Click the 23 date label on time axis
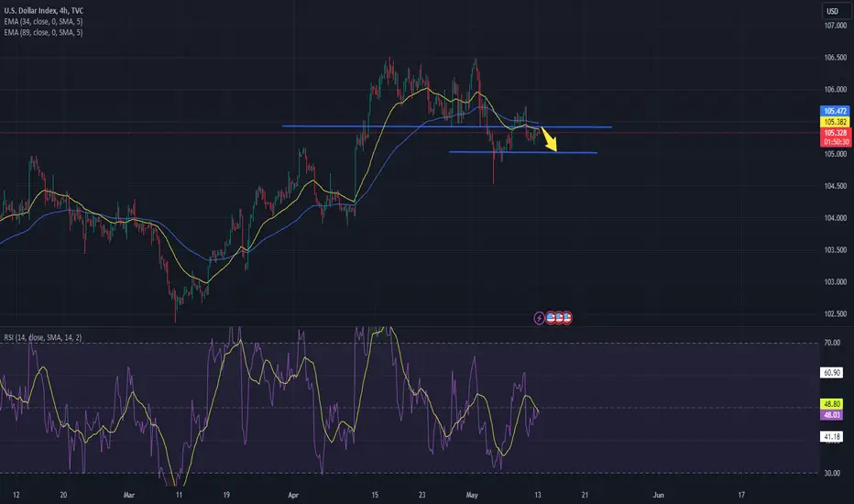Image resolution: width=854 pixels, height=504 pixels. click(422, 495)
